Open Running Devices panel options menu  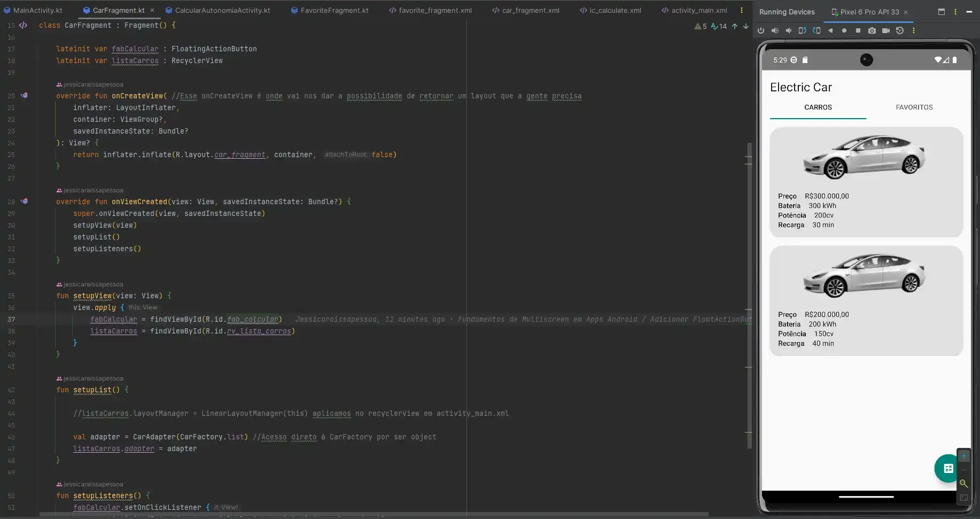click(955, 12)
